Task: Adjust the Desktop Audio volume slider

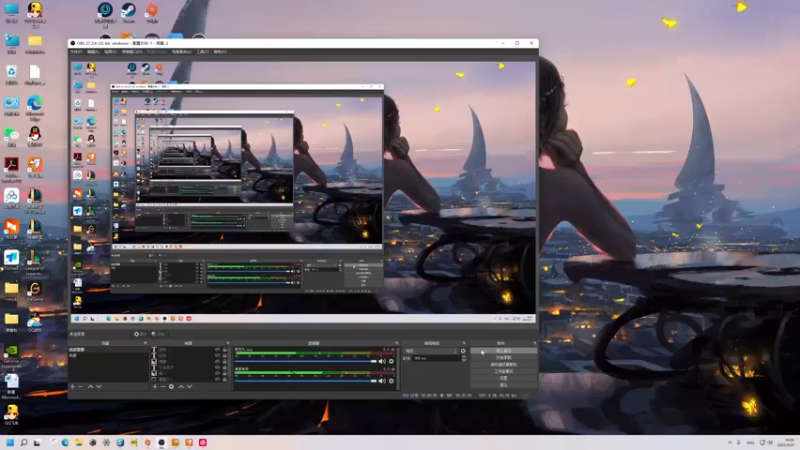Action: pos(306,381)
